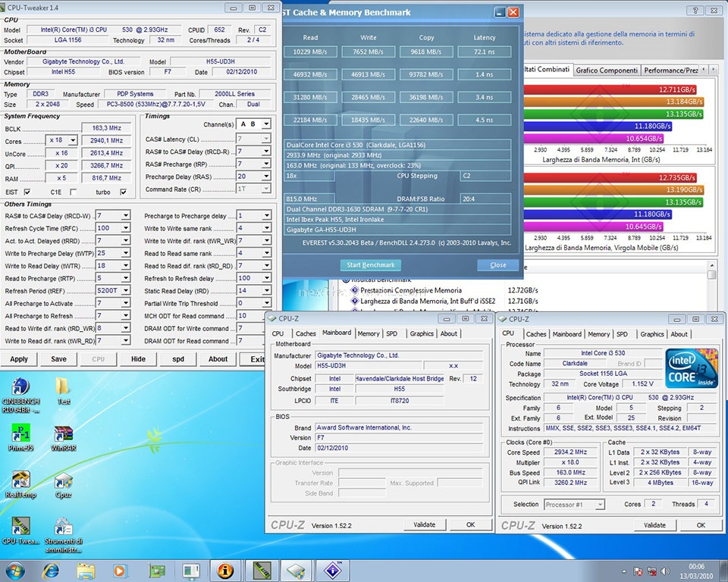The height and width of the screenshot is (582, 728).
Task: Open the Write to Precharge Delay (tWTP) dropdown
Action: point(125,253)
